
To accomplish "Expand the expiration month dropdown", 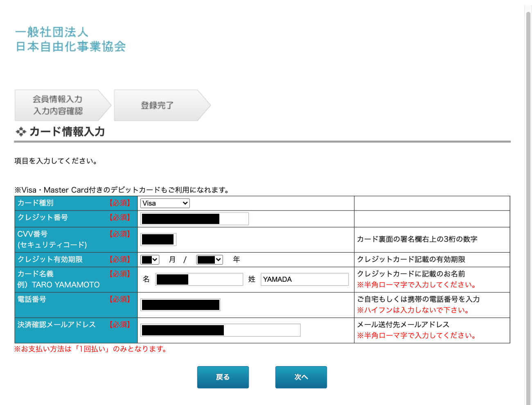I will (x=150, y=260).
